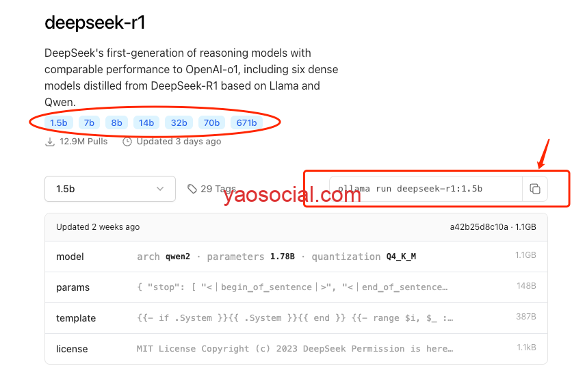Click the ollama run command field

tap(426, 189)
